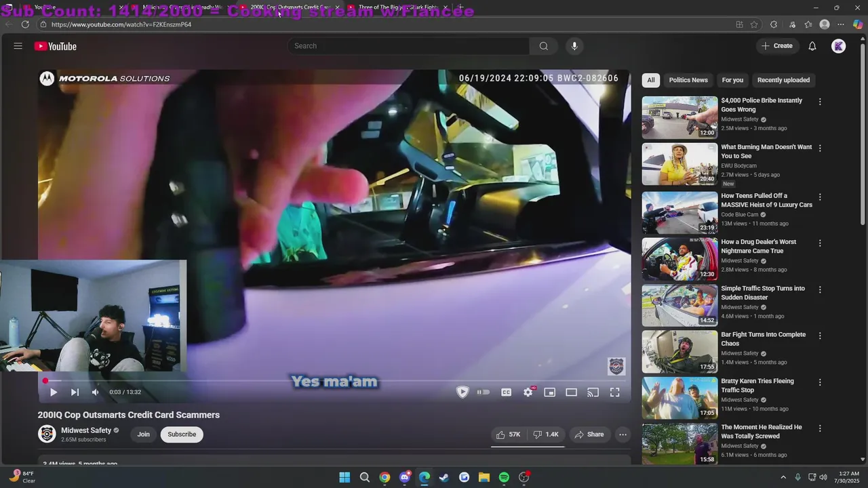Open the Windows Start menu
This screenshot has width=868, height=488.
344,477
